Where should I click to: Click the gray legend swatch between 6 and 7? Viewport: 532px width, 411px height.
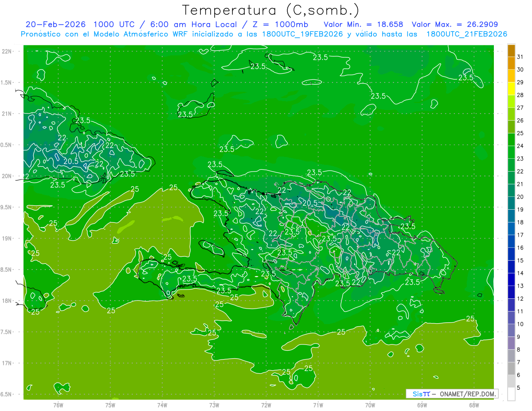coord(511,369)
